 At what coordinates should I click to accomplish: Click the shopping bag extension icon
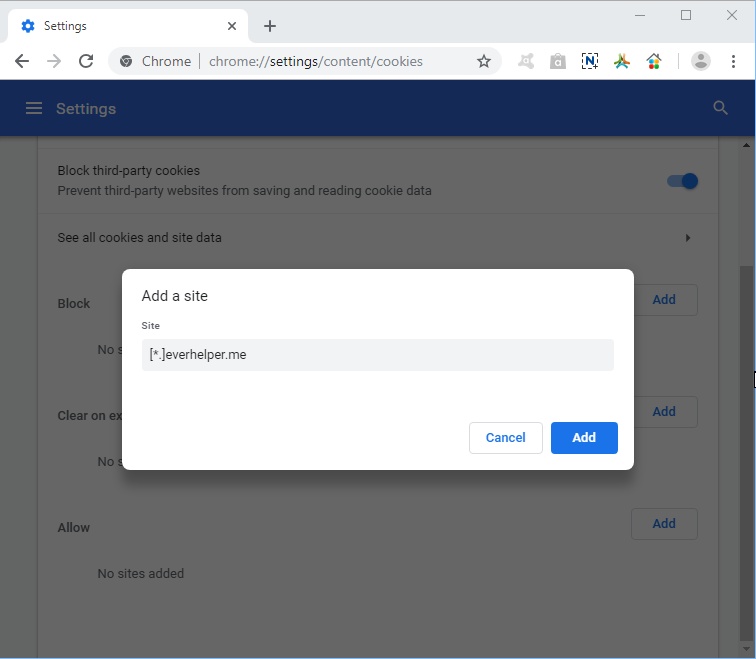click(558, 61)
